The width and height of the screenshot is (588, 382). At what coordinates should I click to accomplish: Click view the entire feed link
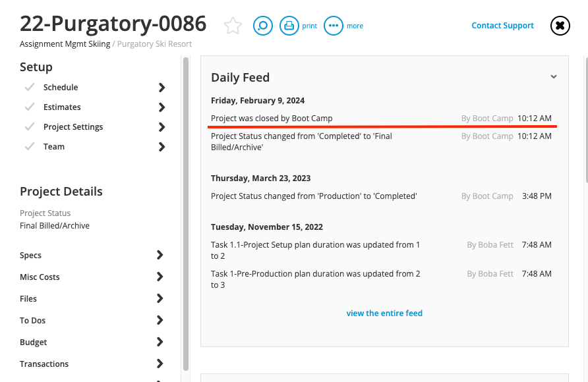(384, 313)
